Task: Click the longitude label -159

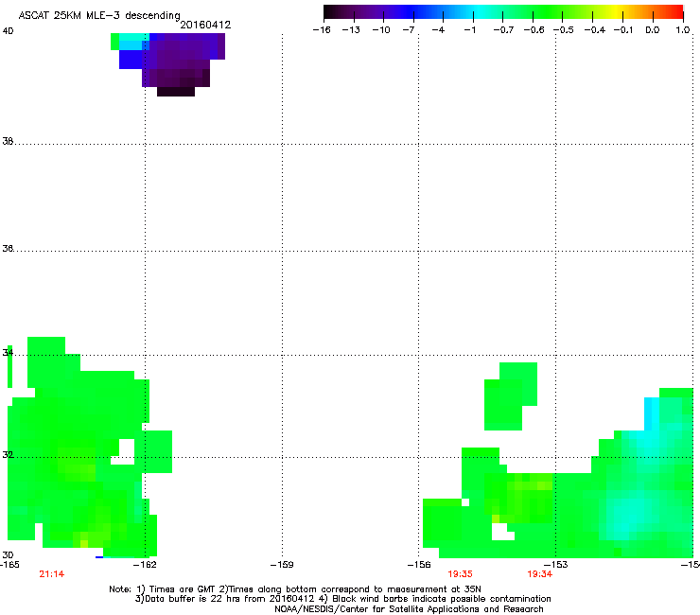Action: pyautogui.click(x=282, y=565)
